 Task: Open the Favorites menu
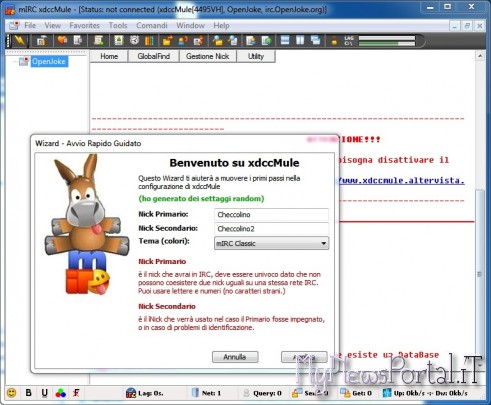84,26
